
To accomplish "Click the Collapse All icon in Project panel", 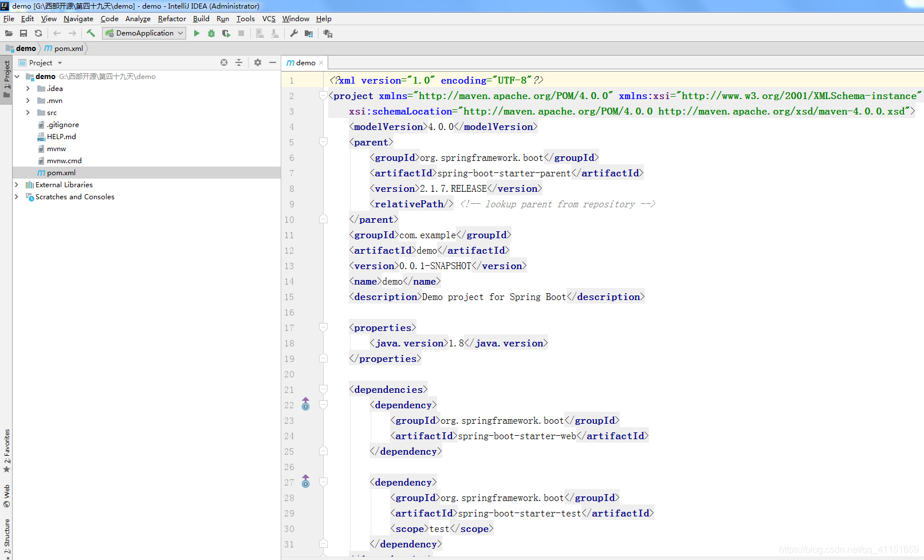I will click(x=239, y=62).
